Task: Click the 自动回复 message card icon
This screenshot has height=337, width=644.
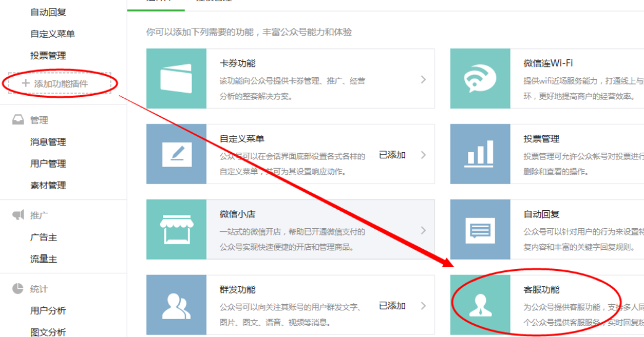Action: [x=480, y=231]
